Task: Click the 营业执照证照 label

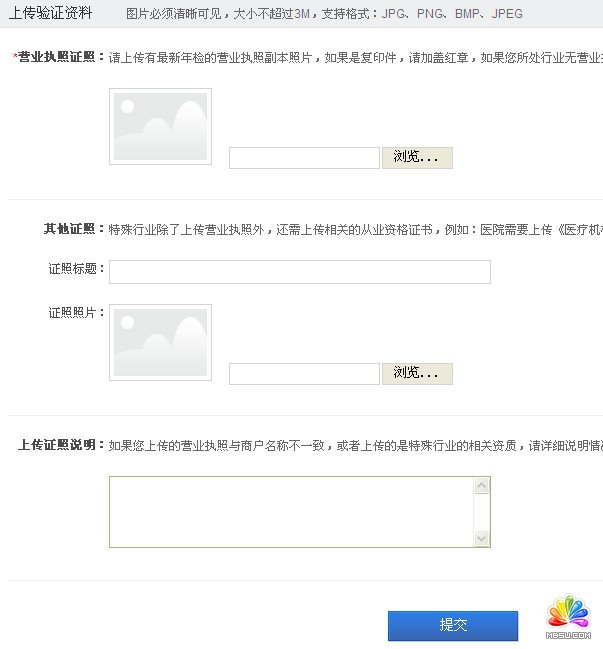Action: click(57, 57)
